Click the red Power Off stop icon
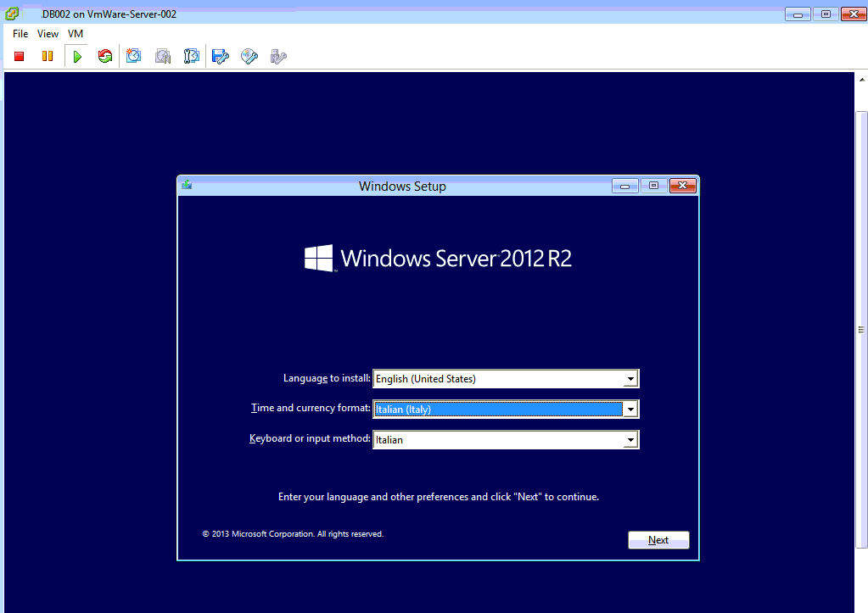The height and width of the screenshot is (613, 868). click(x=20, y=56)
